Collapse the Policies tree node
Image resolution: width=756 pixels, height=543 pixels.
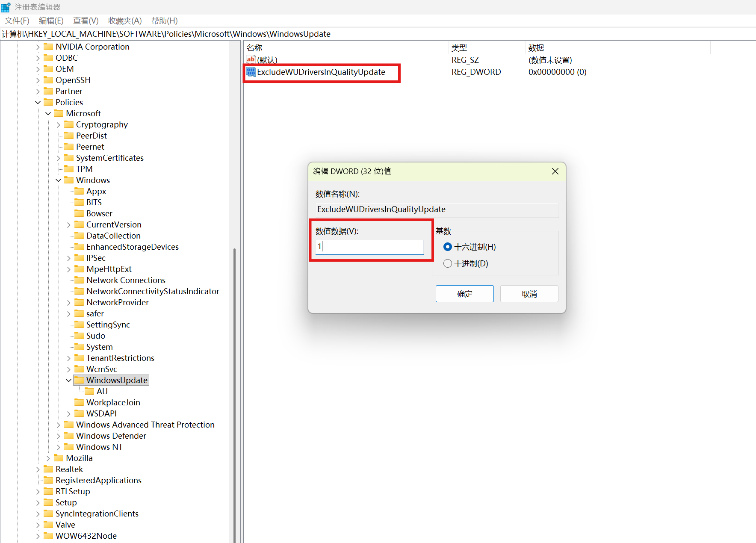pyautogui.click(x=38, y=102)
